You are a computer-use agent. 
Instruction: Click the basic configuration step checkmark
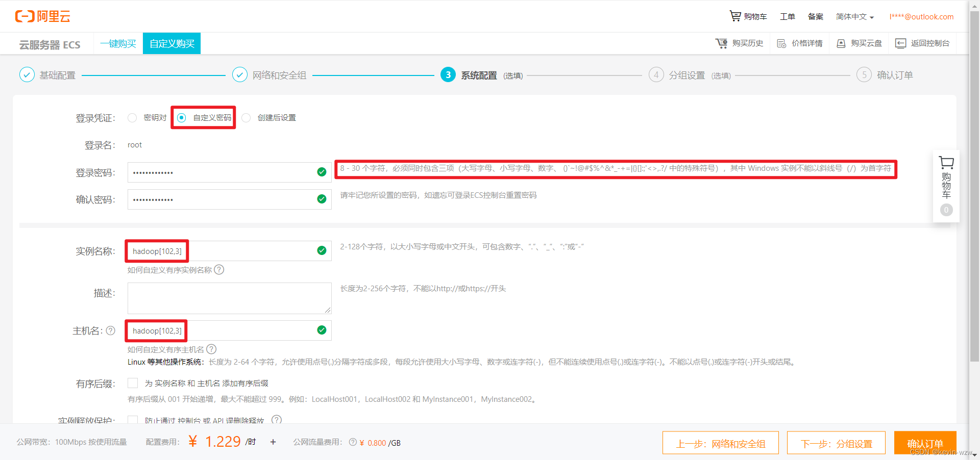point(27,75)
